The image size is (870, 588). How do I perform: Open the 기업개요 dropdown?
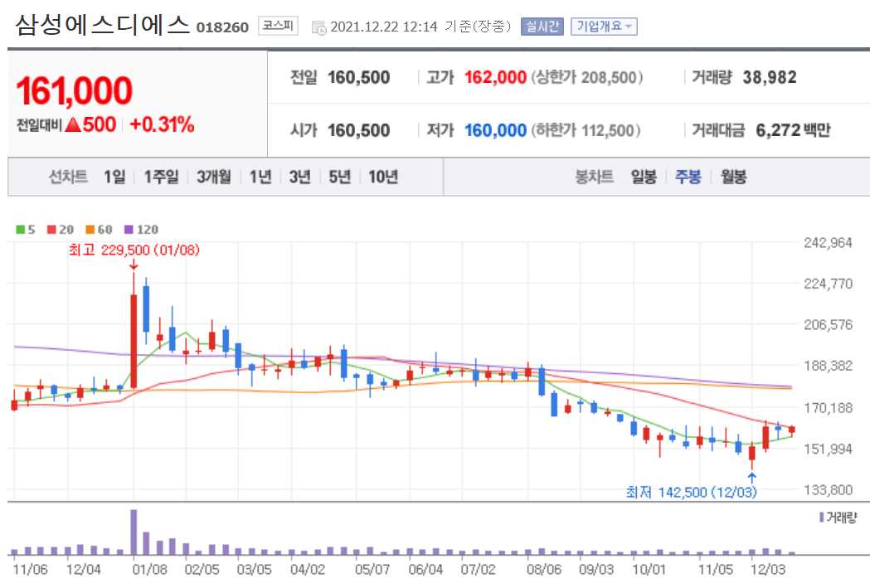click(x=607, y=26)
